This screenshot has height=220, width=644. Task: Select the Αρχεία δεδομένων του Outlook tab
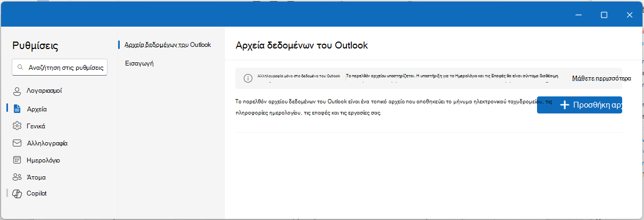pyautogui.click(x=168, y=45)
